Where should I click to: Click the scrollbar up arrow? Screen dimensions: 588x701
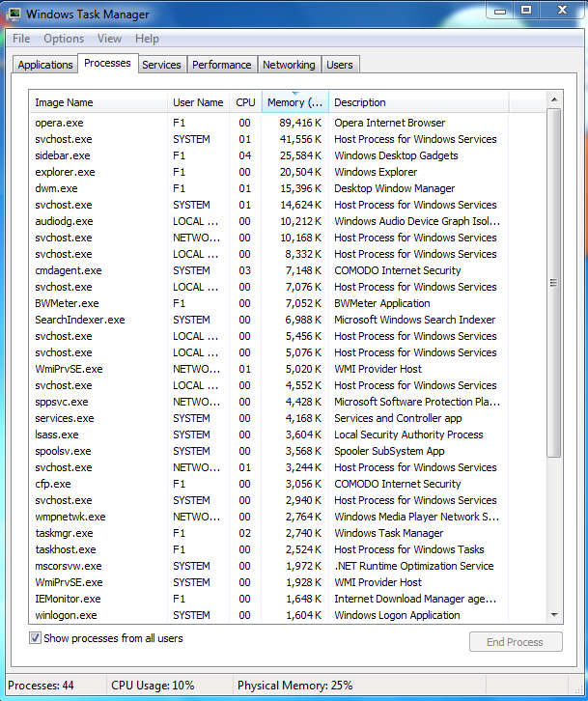(554, 99)
